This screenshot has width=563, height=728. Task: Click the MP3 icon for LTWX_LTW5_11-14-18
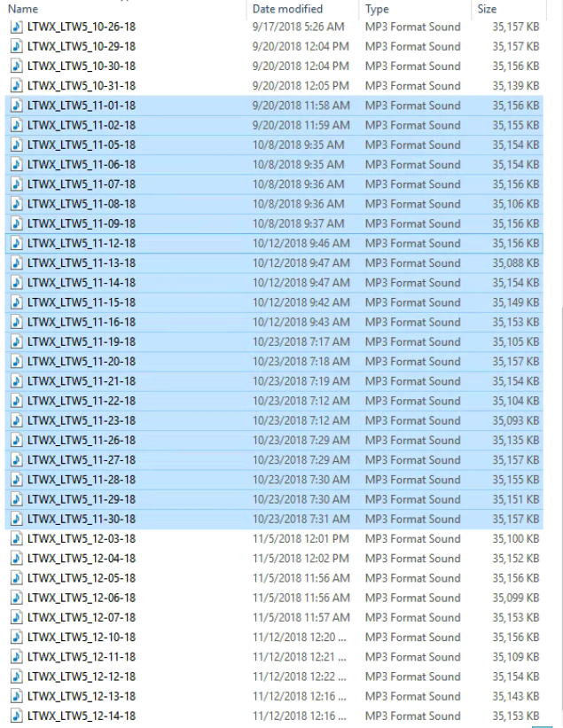coord(17,283)
